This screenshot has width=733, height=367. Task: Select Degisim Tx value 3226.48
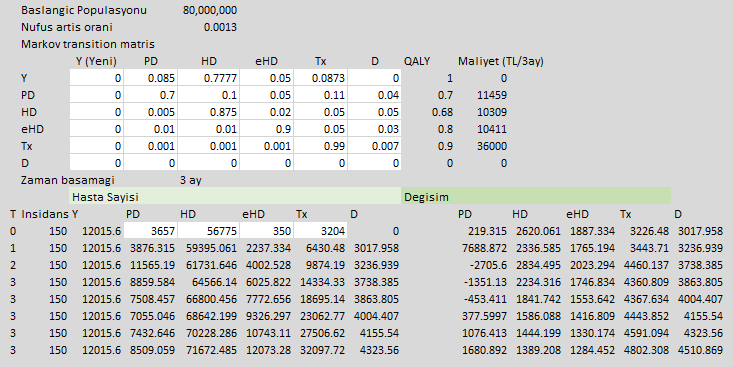pyautogui.click(x=649, y=231)
